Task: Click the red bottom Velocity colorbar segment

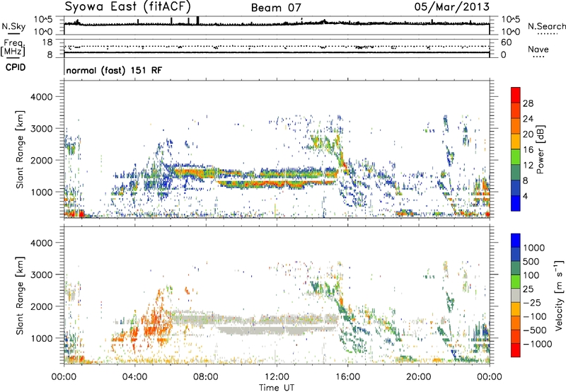Action: click(516, 350)
